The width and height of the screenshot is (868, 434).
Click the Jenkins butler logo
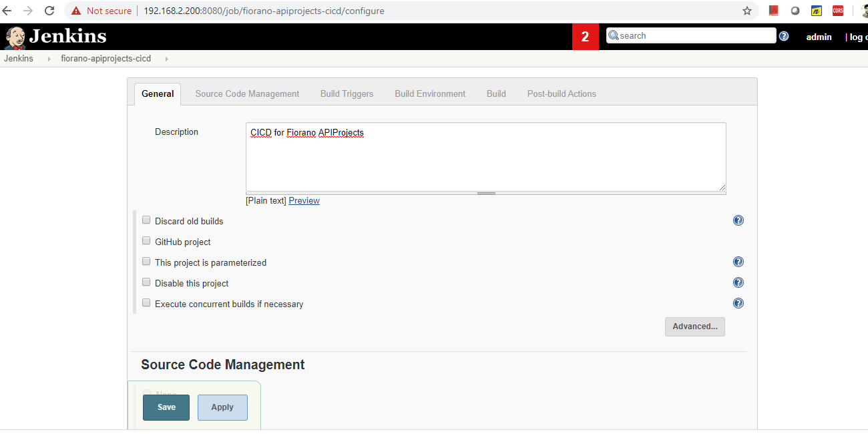15,37
